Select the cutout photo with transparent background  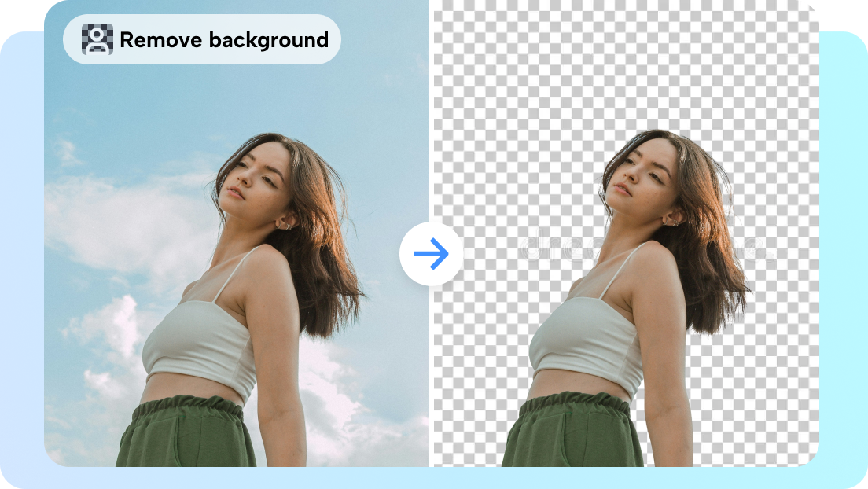[626, 233]
